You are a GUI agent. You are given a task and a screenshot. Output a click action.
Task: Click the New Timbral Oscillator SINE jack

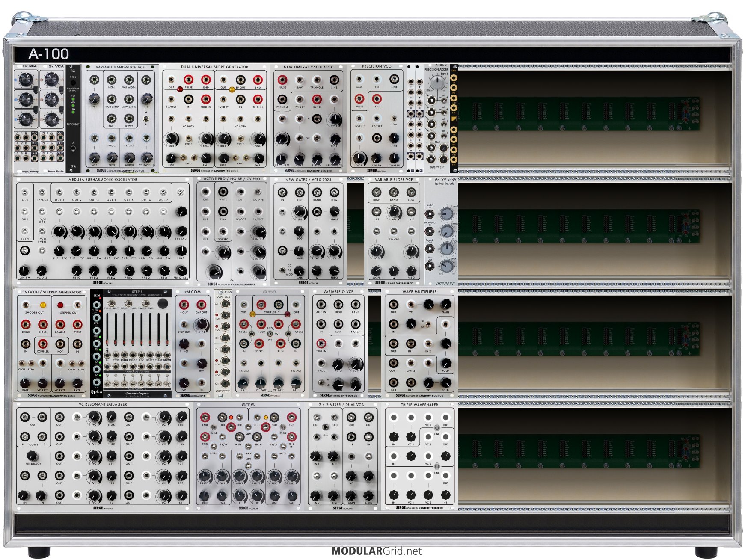point(334,80)
